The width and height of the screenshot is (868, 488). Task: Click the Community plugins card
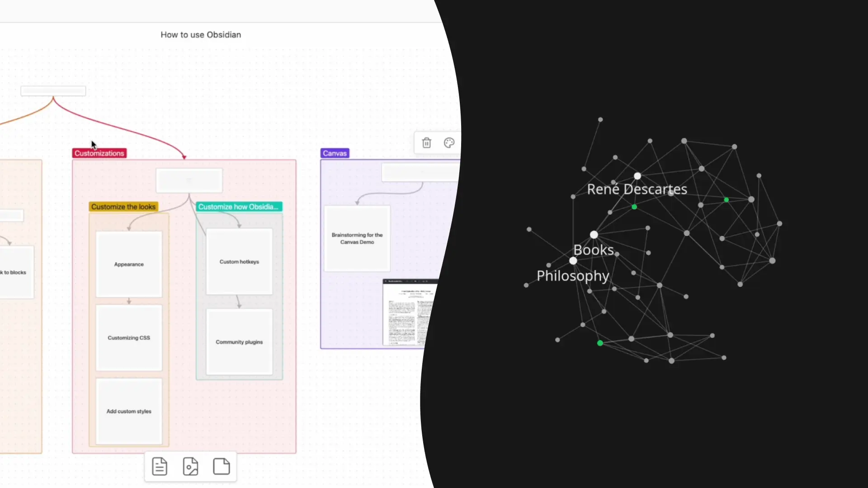(239, 342)
